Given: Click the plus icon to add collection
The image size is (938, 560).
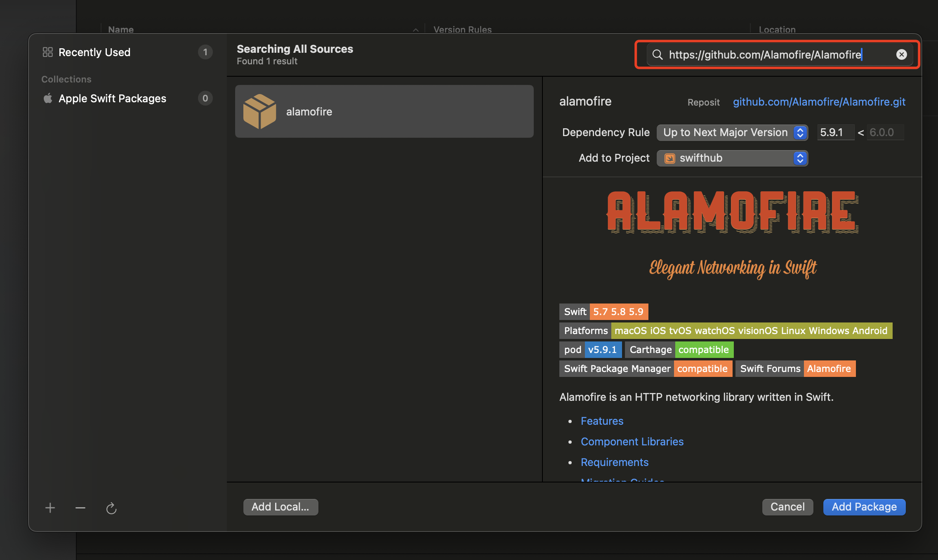Looking at the screenshot, I should [50, 508].
